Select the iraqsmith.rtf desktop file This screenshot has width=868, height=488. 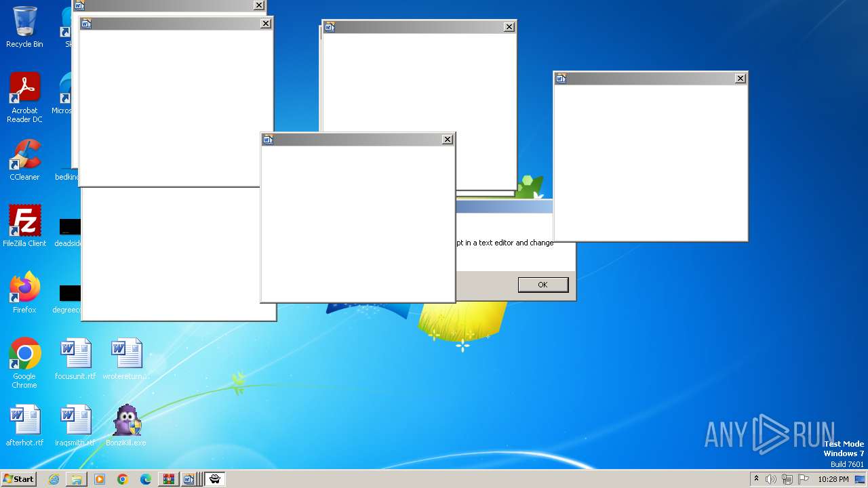75,426
